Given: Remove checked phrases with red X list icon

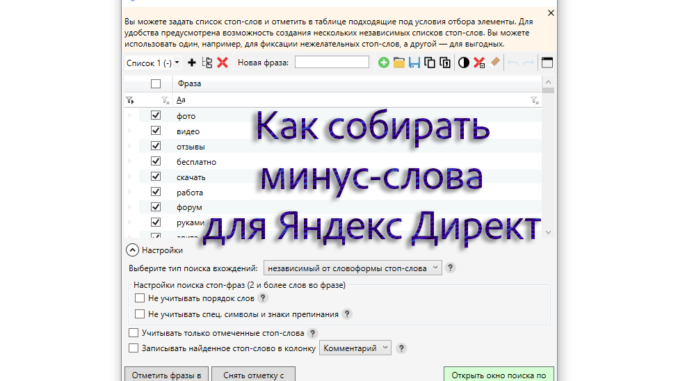Looking at the screenshot, I should 479,63.
